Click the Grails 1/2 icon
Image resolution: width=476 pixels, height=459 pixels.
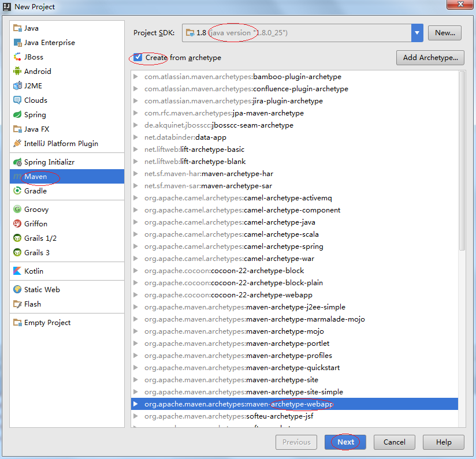[x=17, y=238]
